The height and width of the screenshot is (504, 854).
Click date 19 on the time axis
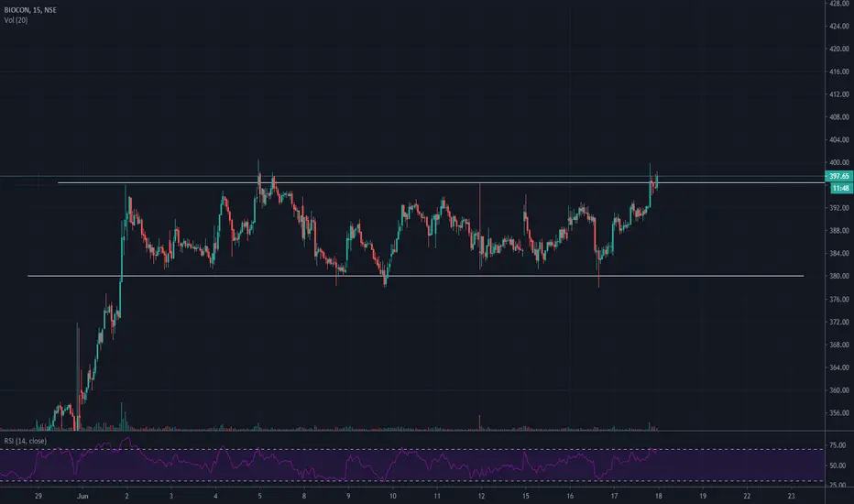(x=703, y=497)
